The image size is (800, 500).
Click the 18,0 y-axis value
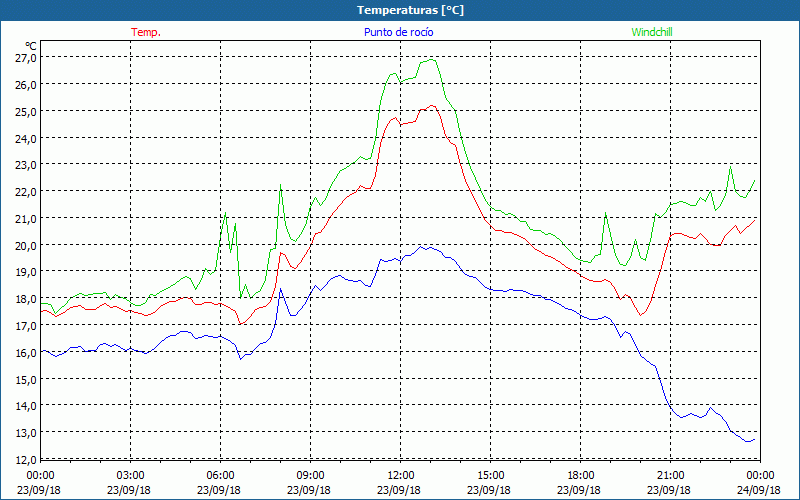26,299
